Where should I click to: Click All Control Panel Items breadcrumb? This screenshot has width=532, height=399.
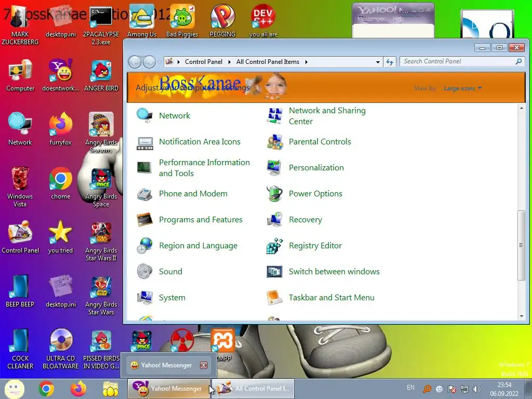coord(268,62)
